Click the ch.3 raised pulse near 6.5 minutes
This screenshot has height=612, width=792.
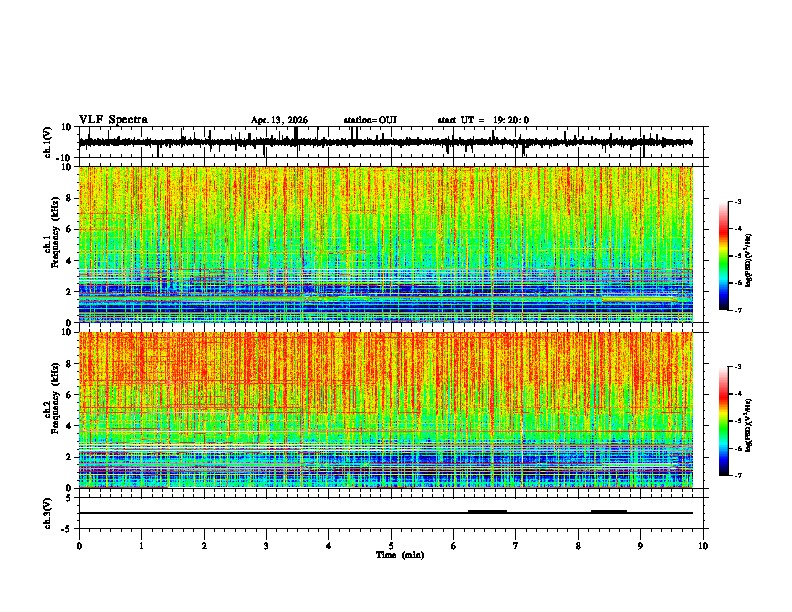tap(487, 511)
